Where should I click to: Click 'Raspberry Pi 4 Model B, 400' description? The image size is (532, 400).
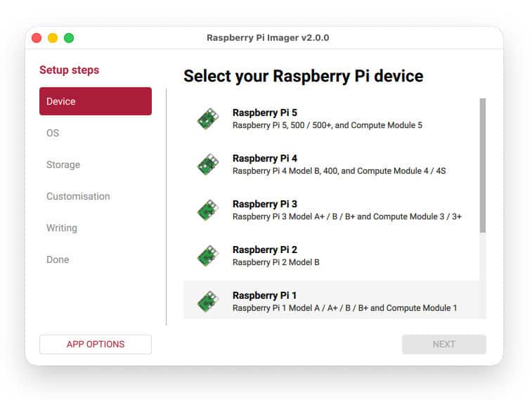click(x=339, y=171)
